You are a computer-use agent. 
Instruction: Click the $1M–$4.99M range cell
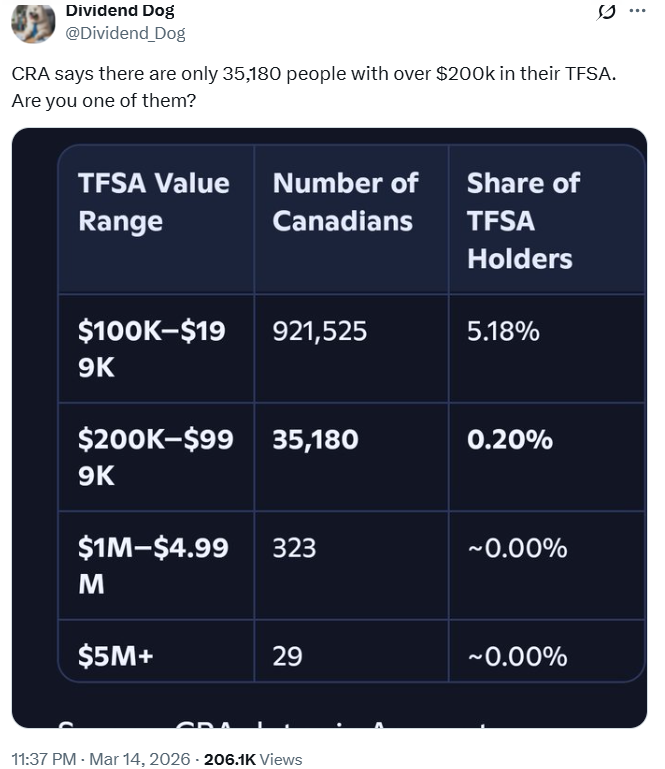(154, 565)
